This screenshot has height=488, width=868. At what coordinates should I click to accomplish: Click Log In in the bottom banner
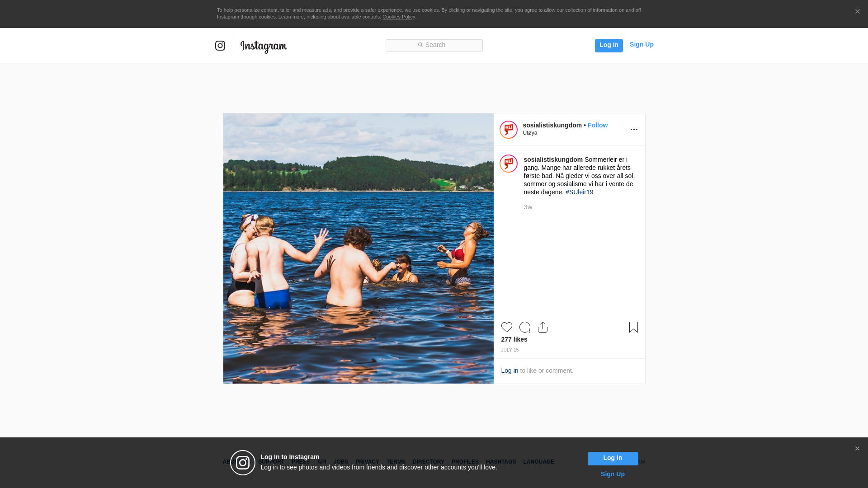tap(613, 458)
